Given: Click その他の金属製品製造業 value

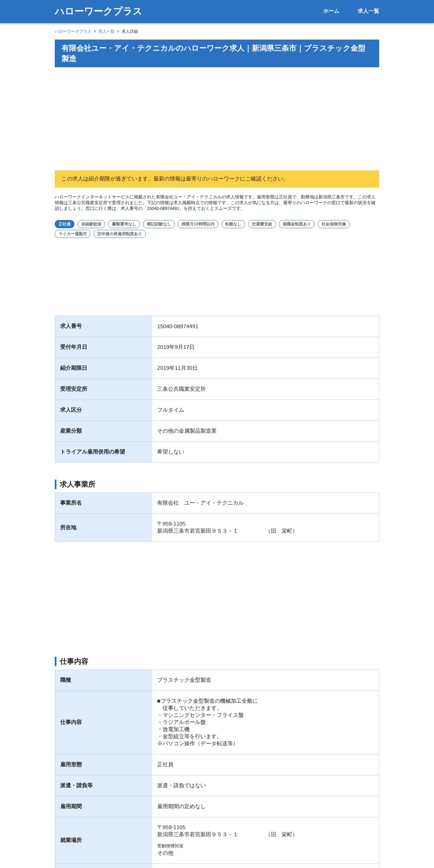Looking at the screenshot, I should (x=187, y=431).
